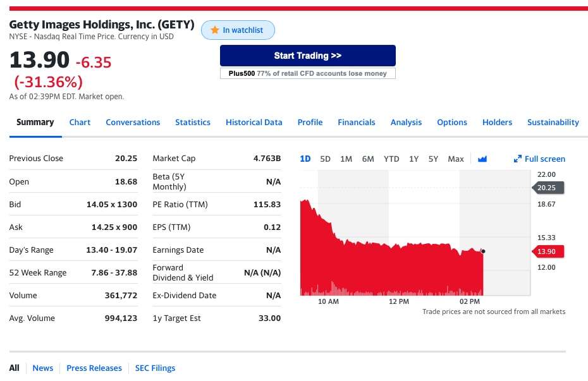Open the Options tab

point(452,123)
